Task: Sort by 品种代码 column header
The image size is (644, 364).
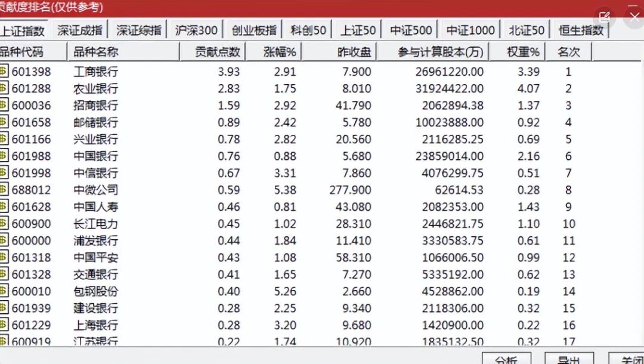Action: click(x=33, y=52)
